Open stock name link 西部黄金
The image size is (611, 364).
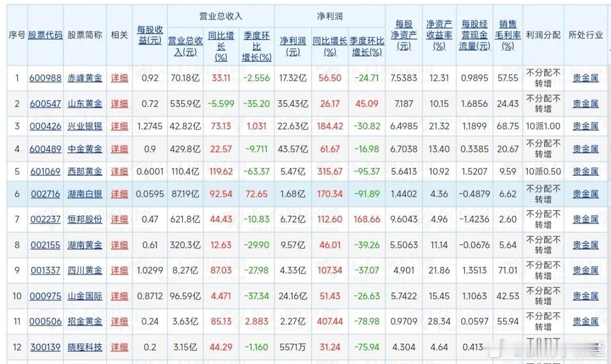coord(85,171)
